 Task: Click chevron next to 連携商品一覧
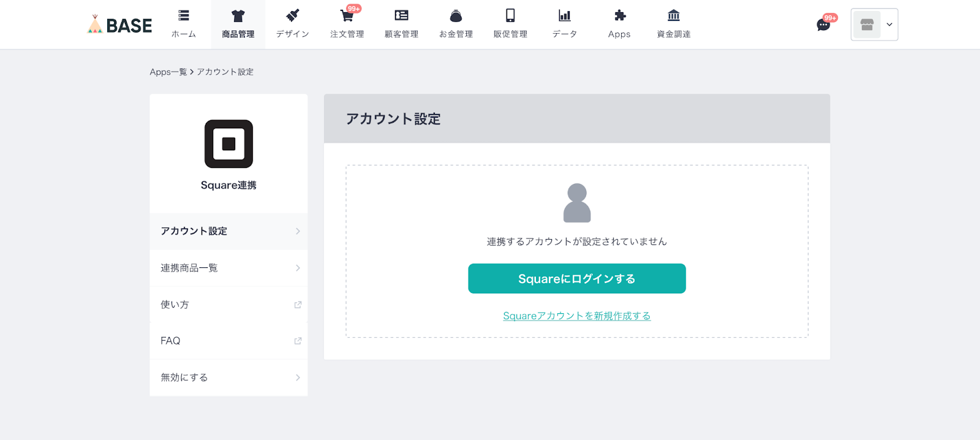tap(298, 268)
